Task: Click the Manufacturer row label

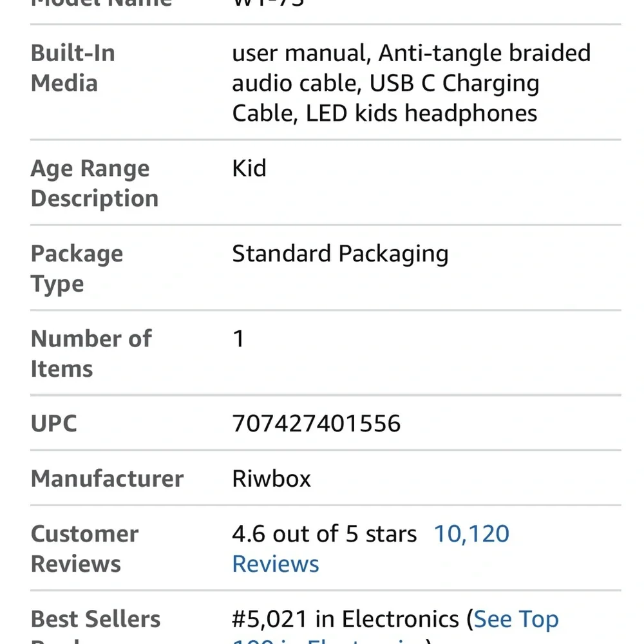Action: 107,478
